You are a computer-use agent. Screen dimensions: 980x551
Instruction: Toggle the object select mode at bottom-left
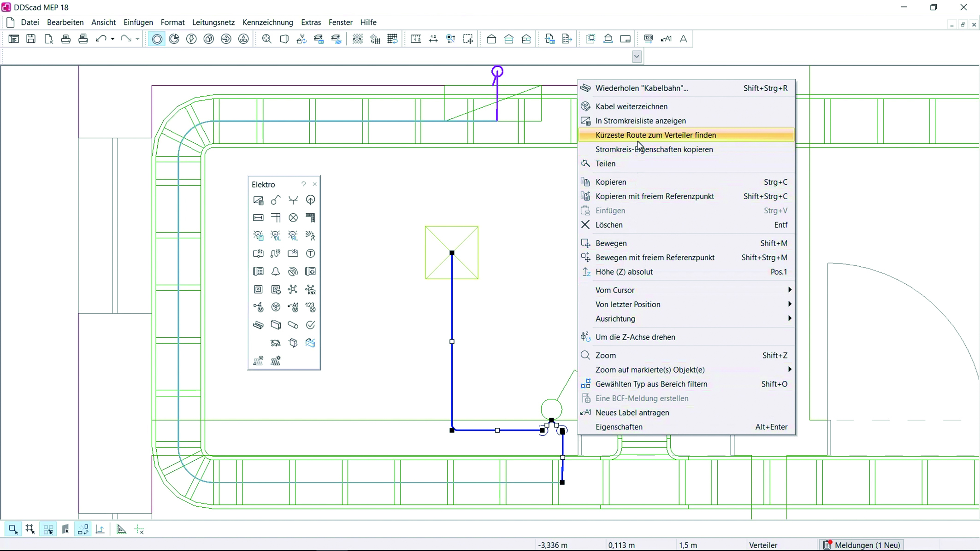click(x=13, y=529)
